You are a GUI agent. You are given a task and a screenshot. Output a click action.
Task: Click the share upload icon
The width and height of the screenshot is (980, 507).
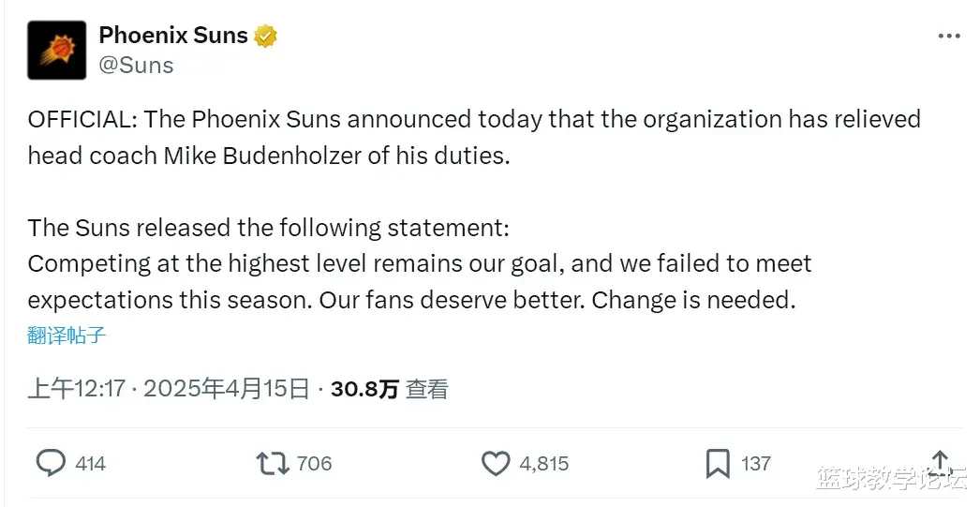point(940,463)
